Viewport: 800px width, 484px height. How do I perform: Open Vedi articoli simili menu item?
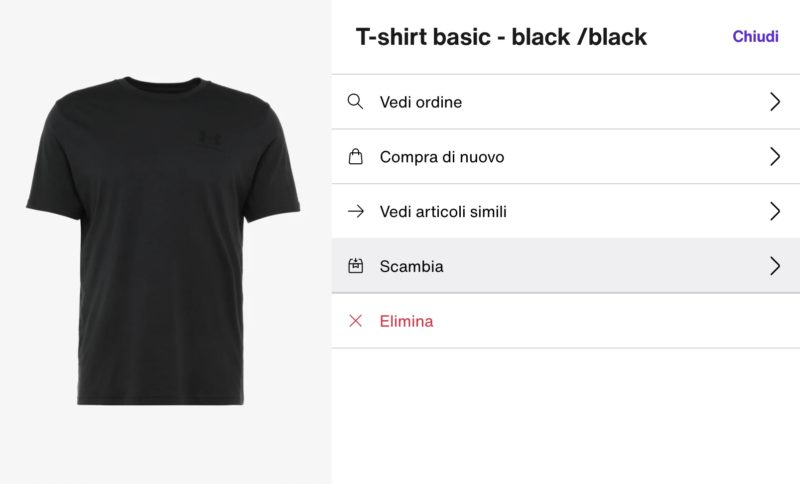[x=443, y=212]
